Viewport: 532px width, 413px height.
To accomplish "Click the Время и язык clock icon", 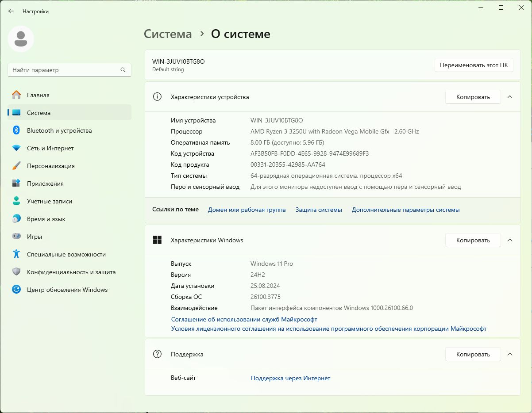I will coord(16,219).
